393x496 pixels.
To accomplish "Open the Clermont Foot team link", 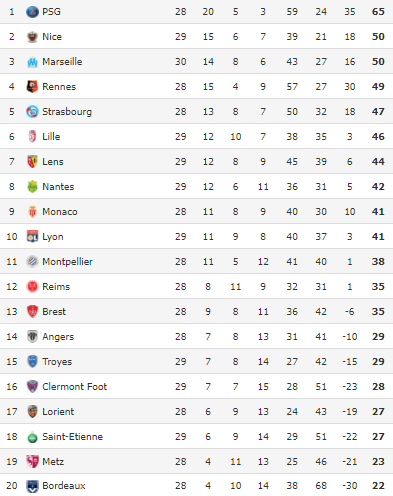I will click(75, 387).
